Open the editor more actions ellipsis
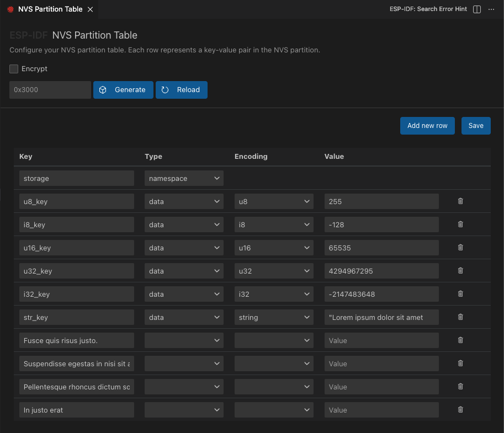Screen dimensions: 504x433 point(491,9)
